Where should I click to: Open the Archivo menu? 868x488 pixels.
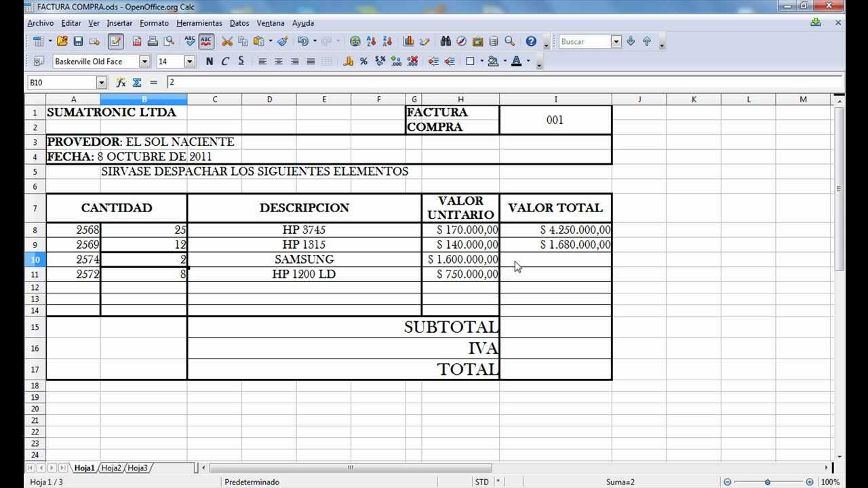click(x=41, y=23)
